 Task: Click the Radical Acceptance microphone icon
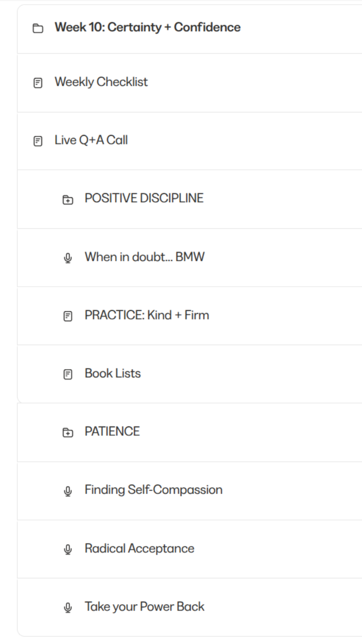point(68,550)
